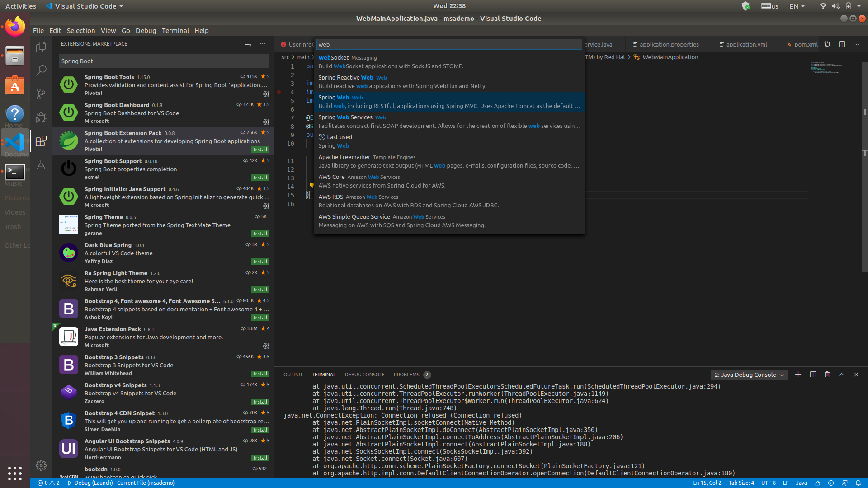Open the Selection menu
868x488 pixels.
coord(81,31)
